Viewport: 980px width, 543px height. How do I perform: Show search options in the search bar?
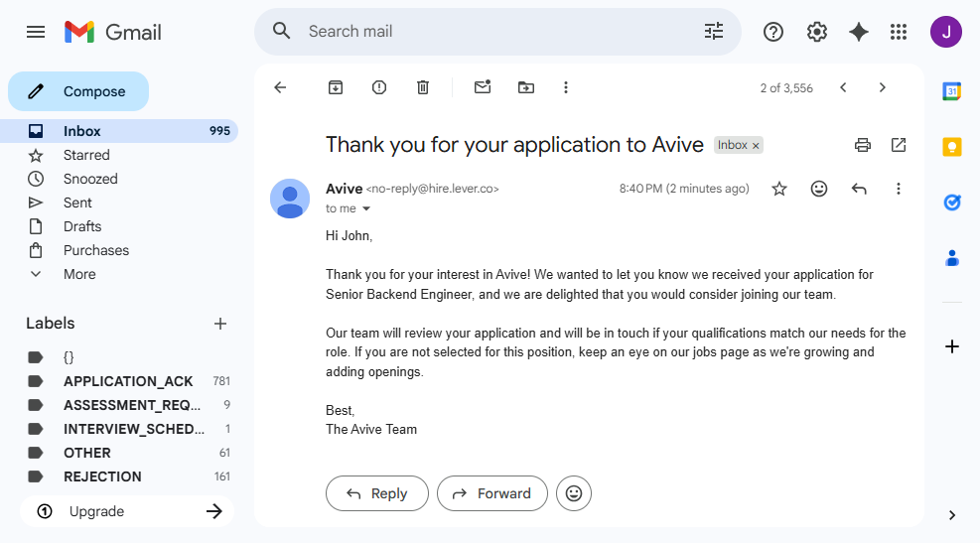(x=714, y=32)
